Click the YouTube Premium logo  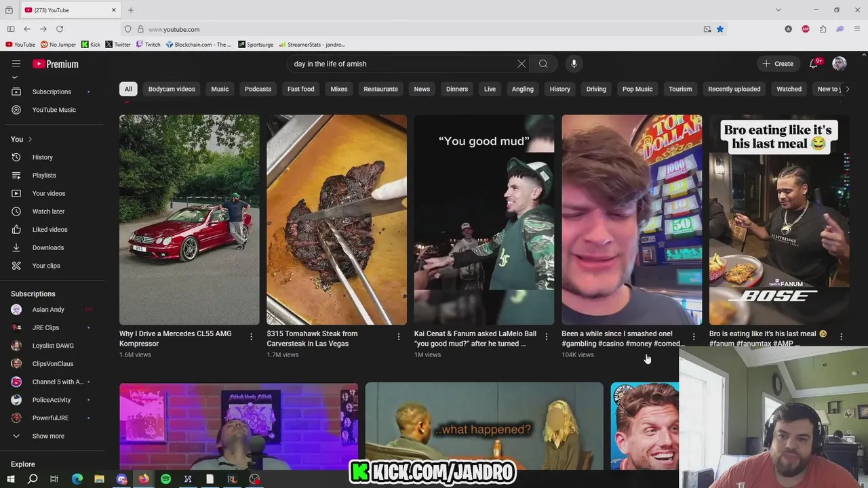point(56,64)
